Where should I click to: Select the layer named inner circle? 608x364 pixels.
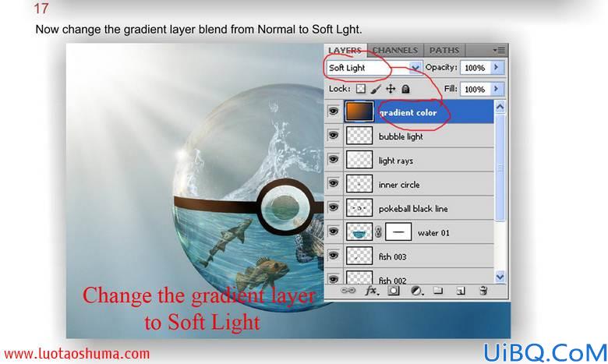coord(399,185)
